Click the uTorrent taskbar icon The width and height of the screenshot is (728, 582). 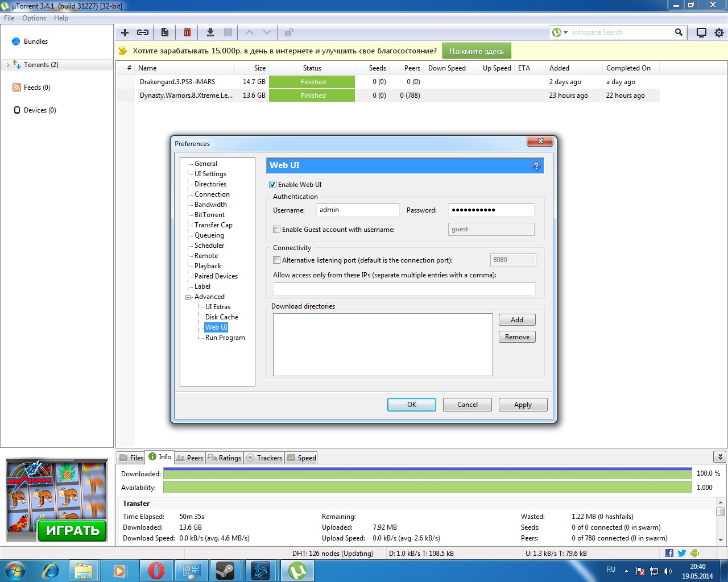[x=297, y=570]
